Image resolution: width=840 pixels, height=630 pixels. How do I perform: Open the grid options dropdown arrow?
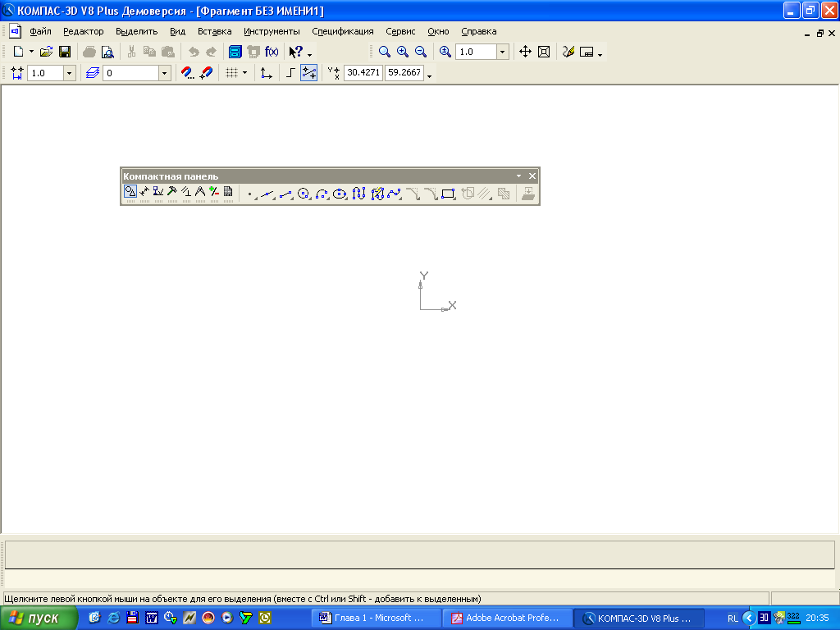point(244,73)
